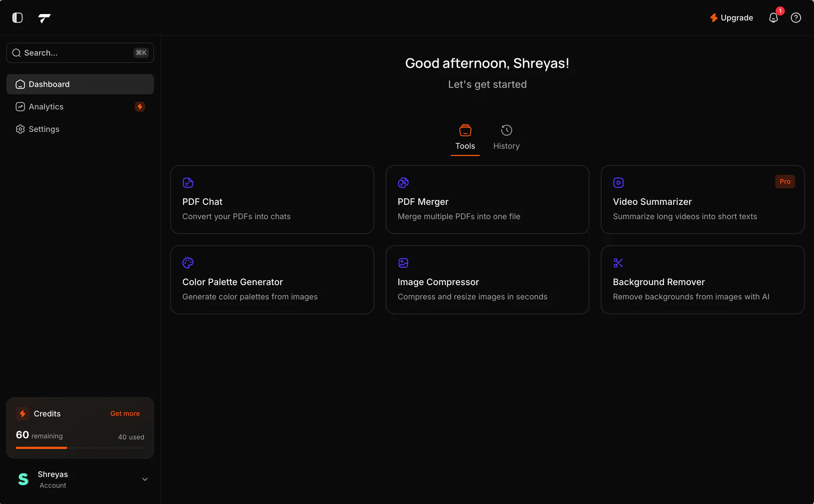Screen dimensions: 814x504
Task: Click the help question mark icon
Action: pyautogui.click(x=796, y=17)
